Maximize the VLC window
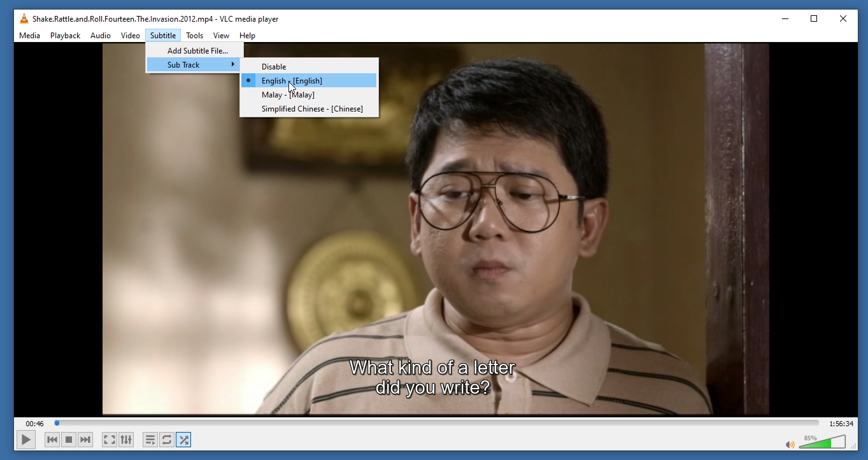 coord(814,18)
